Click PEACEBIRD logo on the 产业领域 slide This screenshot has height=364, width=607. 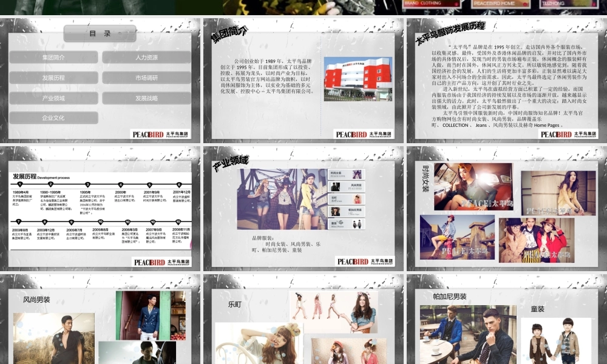pos(365,261)
